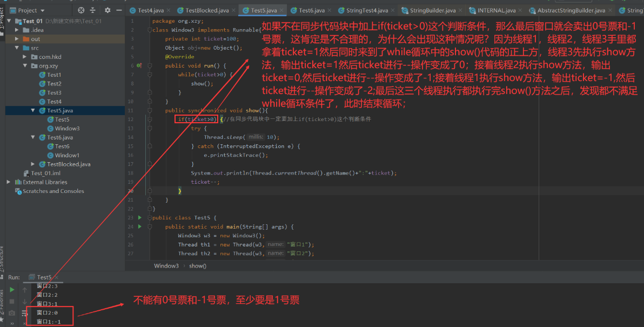Open the Project view dropdown
This screenshot has height=327, width=644.
coord(27,10)
